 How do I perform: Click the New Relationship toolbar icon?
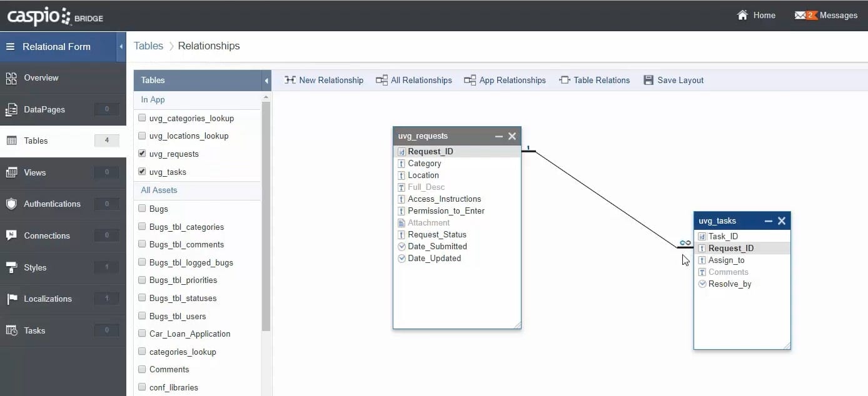290,80
